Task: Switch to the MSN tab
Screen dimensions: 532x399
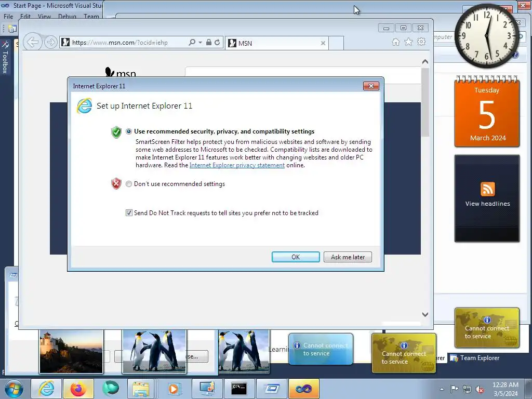Action: [x=273, y=43]
